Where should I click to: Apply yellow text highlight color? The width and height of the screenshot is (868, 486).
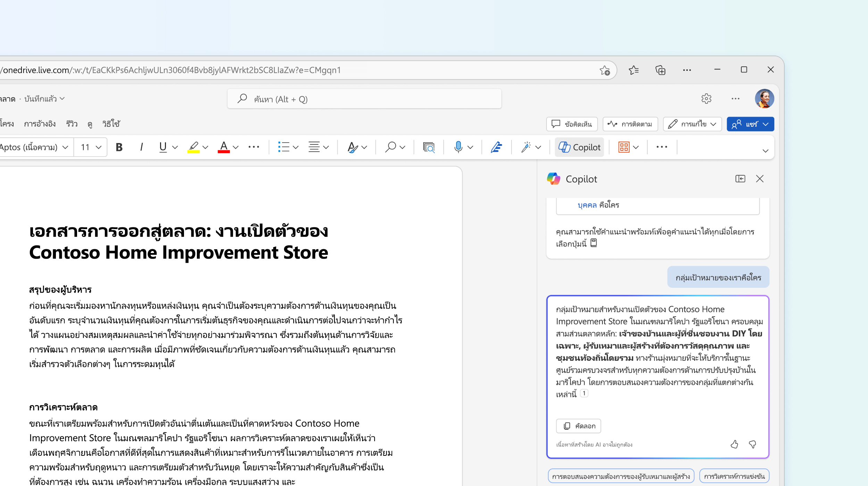tap(193, 147)
